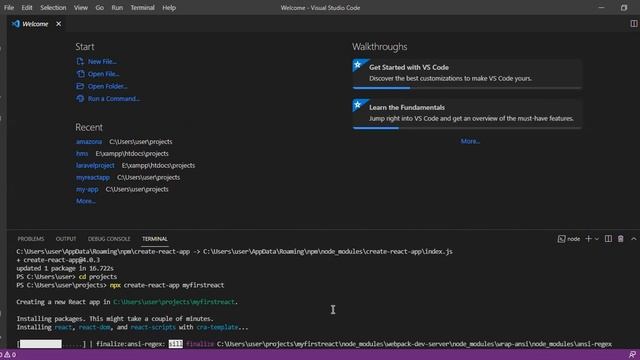This screenshot has width=640, height=360.
Task: Open recent project my-app
Action: click(x=87, y=189)
